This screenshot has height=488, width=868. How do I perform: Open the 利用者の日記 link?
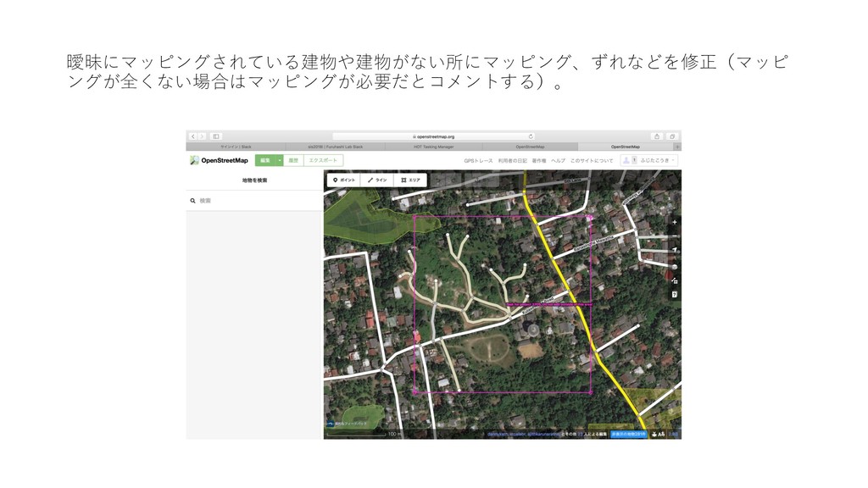512,160
